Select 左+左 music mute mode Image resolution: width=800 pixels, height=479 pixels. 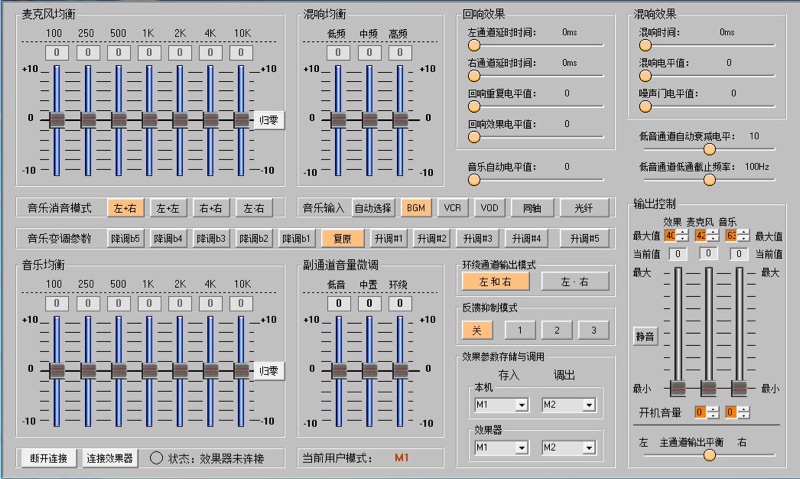pos(168,208)
